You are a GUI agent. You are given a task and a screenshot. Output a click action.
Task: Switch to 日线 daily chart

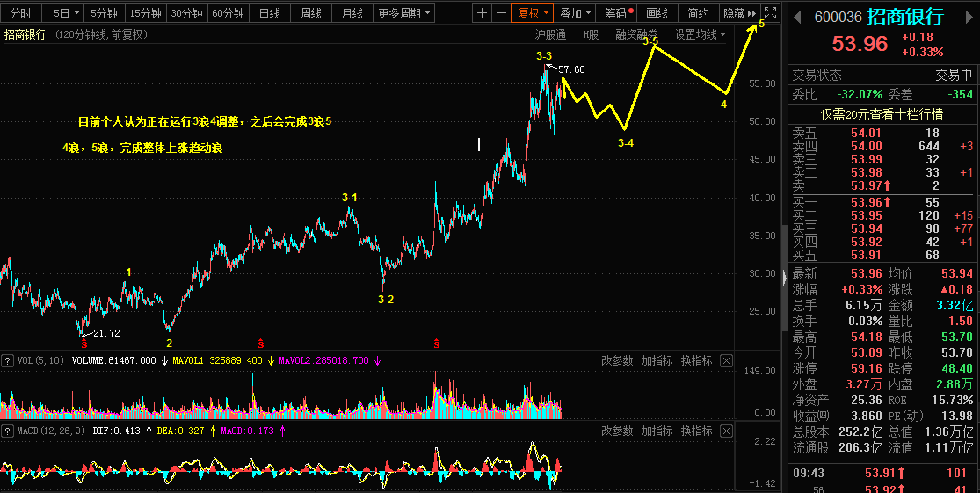(269, 12)
